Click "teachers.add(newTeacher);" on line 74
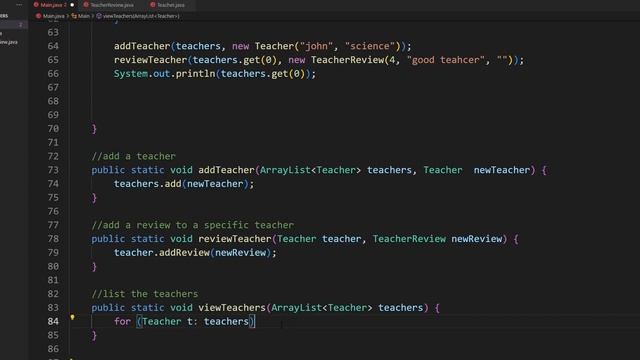Image resolution: width=640 pixels, height=360 pixels. click(184, 184)
